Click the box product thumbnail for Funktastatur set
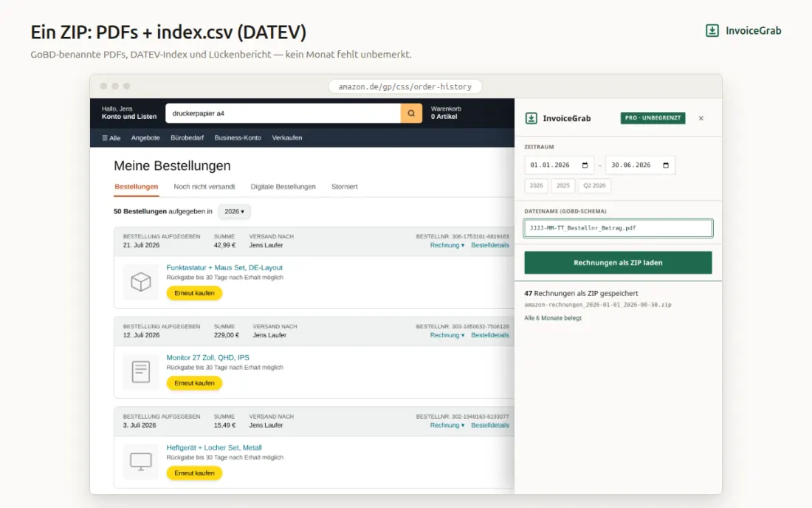The width and height of the screenshot is (812, 508). [141, 282]
